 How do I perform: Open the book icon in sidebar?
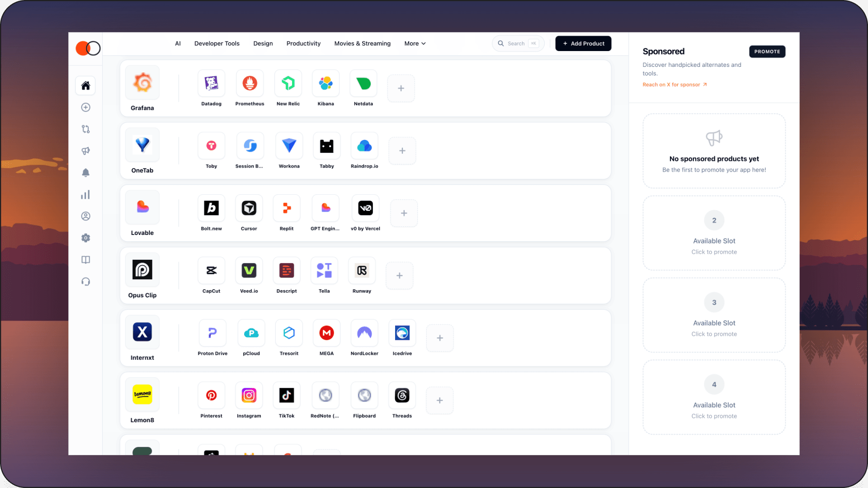tap(85, 260)
